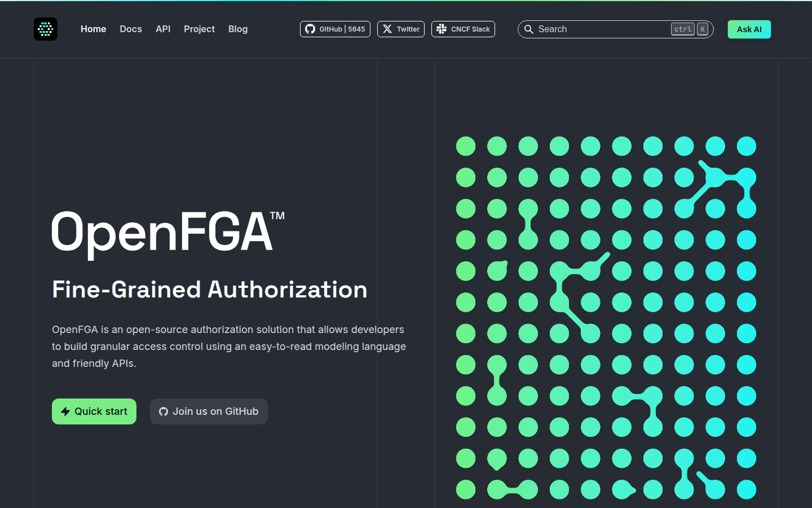Click Join us on GitHub button
812x508 pixels.
click(x=209, y=411)
